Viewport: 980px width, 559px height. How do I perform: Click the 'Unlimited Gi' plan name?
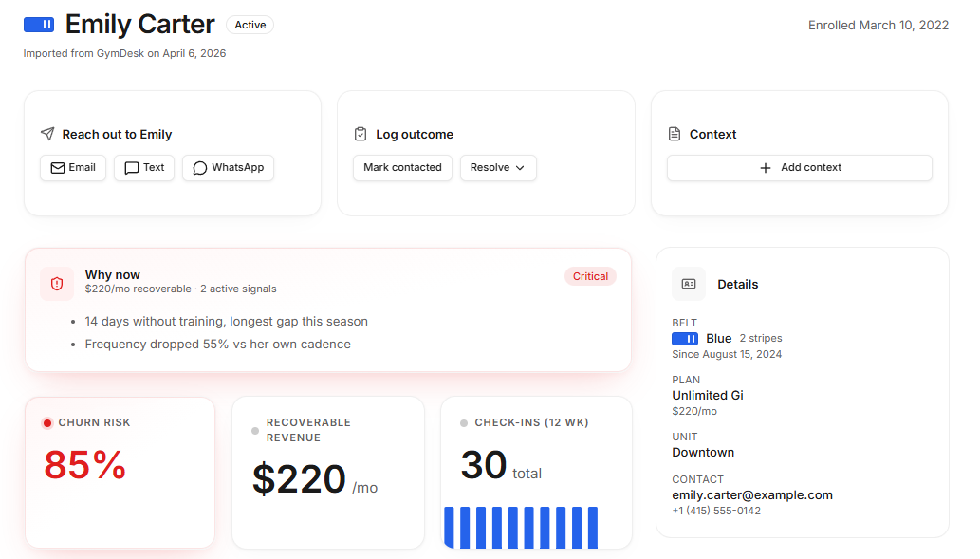(x=708, y=395)
